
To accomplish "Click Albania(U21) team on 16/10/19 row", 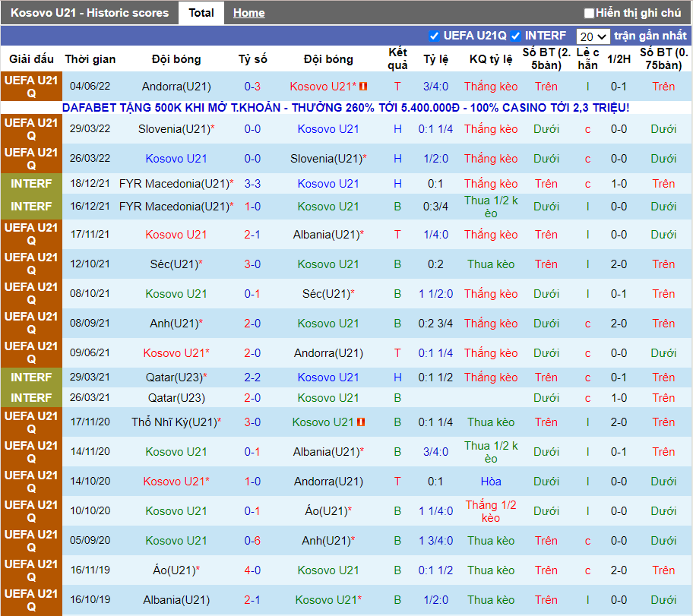I will pyautogui.click(x=176, y=599).
